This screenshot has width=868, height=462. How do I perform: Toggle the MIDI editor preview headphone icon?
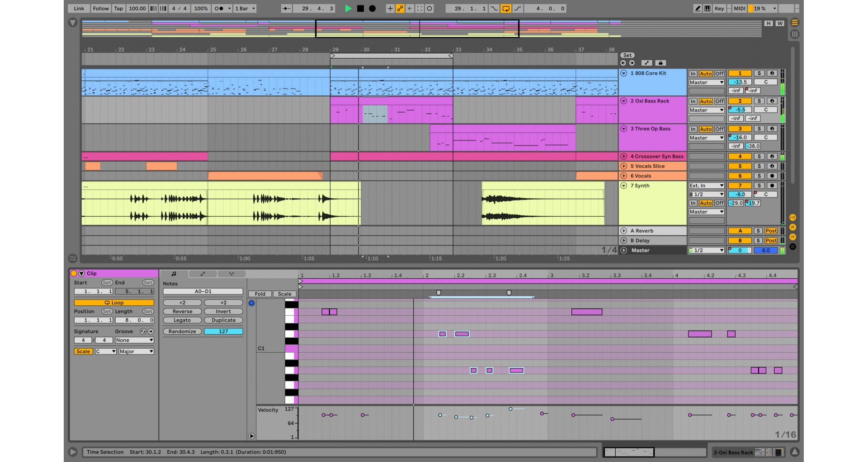252,303
